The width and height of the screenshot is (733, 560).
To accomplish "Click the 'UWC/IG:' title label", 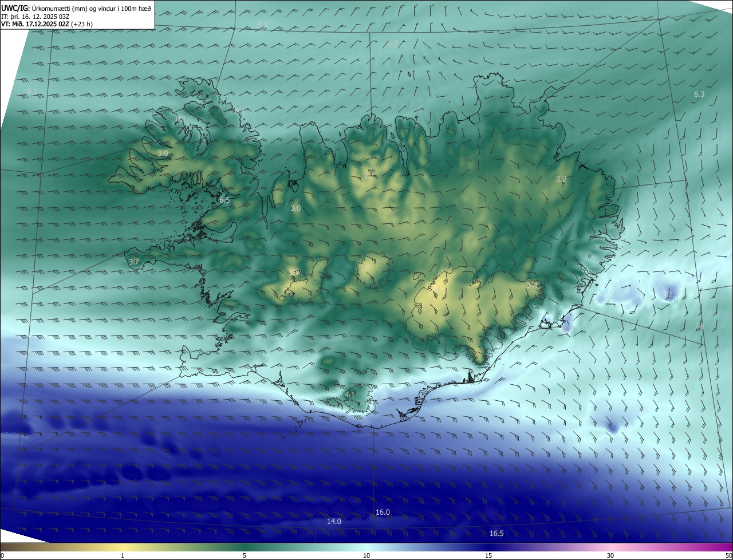I will tap(15, 8).
